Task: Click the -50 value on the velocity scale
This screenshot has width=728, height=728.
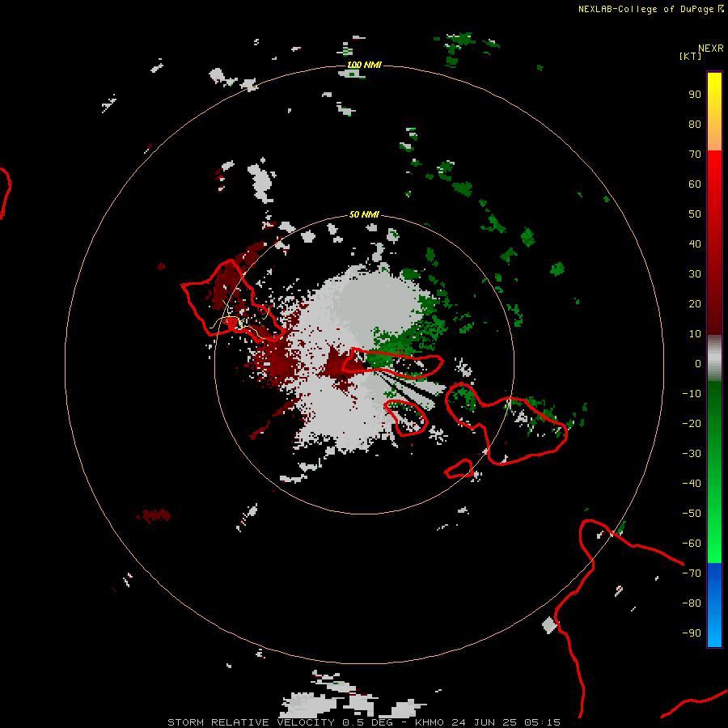Action: [x=692, y=514]
